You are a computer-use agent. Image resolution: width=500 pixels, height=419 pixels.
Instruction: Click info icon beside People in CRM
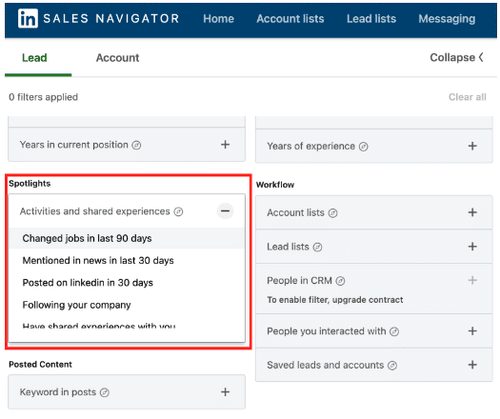point(340,281)
